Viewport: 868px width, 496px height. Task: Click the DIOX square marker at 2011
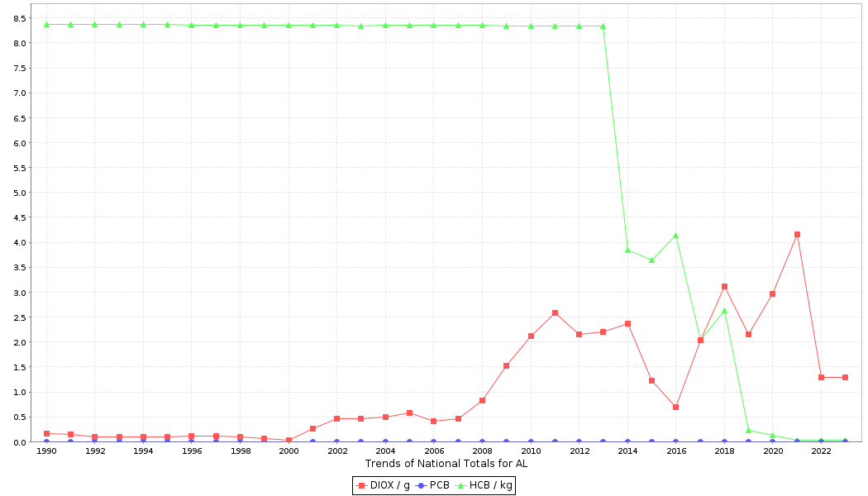click(x=555, y=313)
